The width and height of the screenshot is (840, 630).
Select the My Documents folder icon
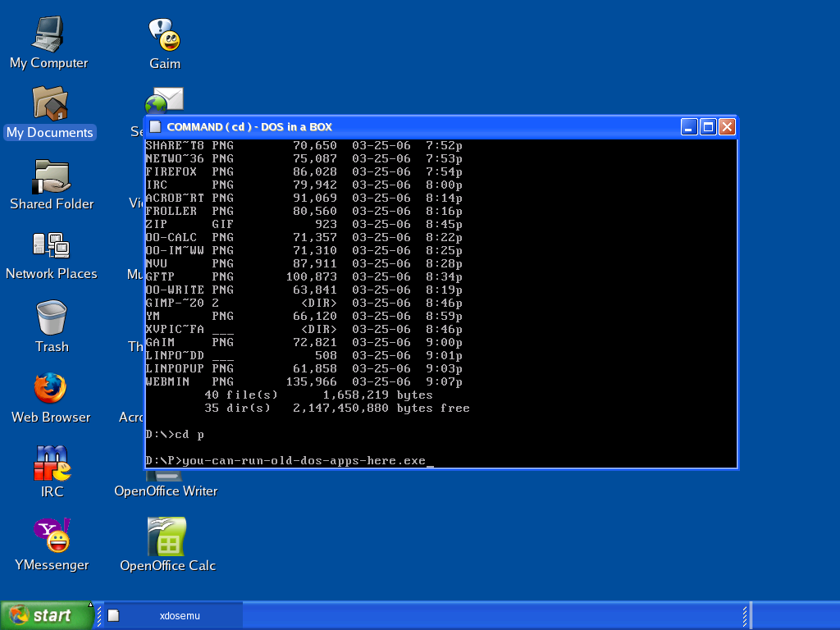49,104
